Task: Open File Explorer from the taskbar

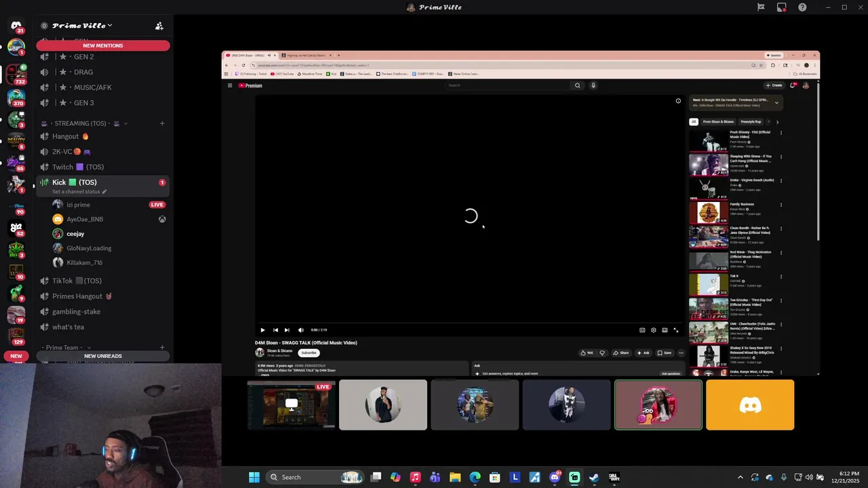Action: (x=455, y=477)
